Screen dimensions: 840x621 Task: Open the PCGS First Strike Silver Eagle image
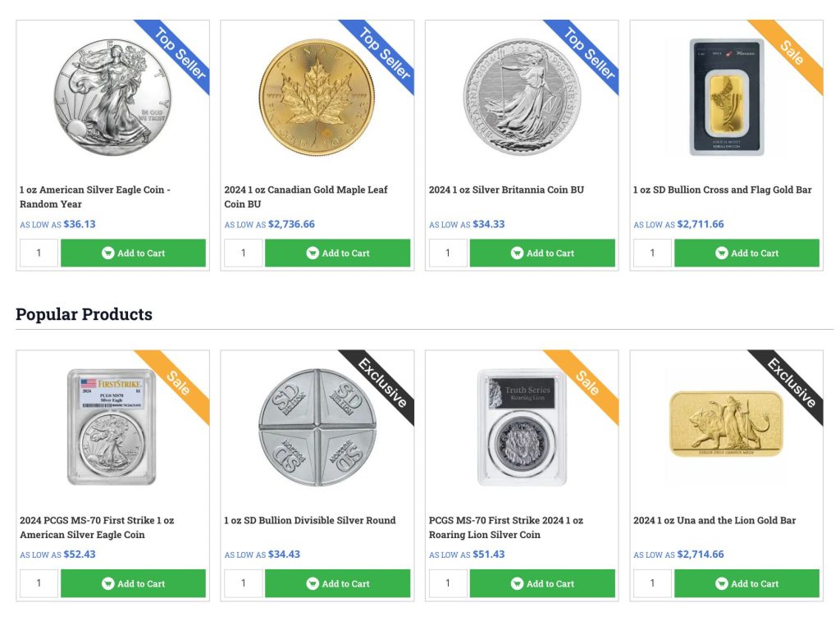tap(112, 427)
